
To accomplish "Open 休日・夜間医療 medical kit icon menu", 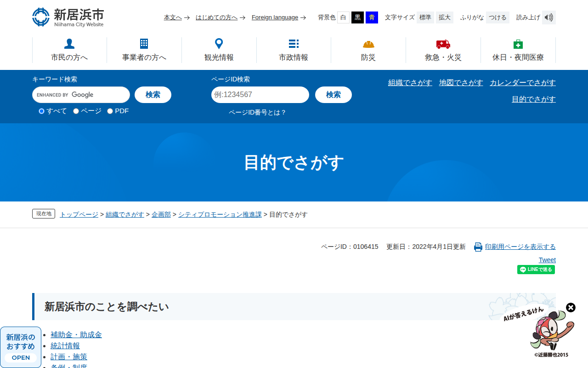I will 518,50.
